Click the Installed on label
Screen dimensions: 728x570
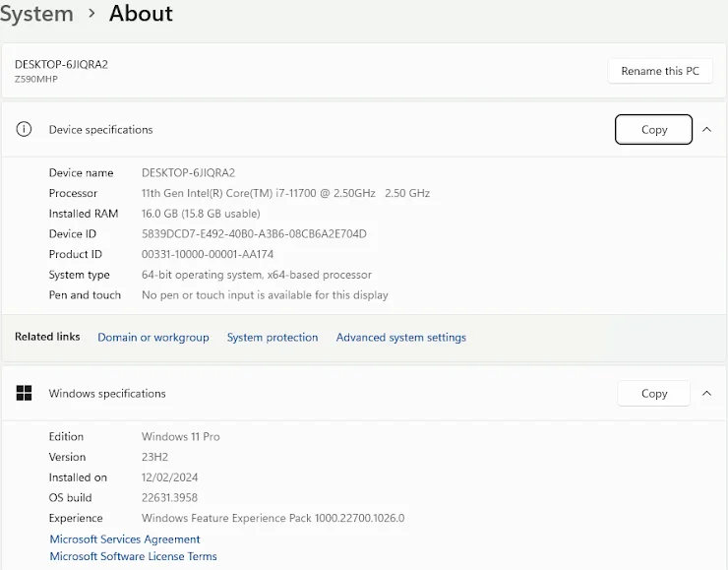pos(78,477)
